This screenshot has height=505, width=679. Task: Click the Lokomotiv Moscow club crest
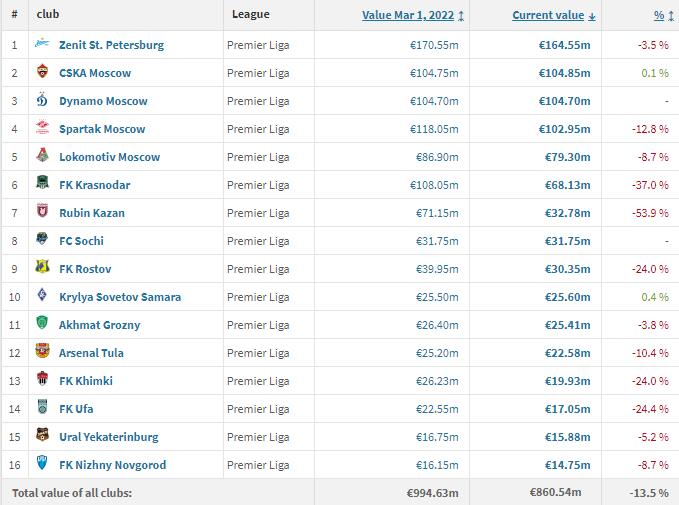(x=42, y=157)
